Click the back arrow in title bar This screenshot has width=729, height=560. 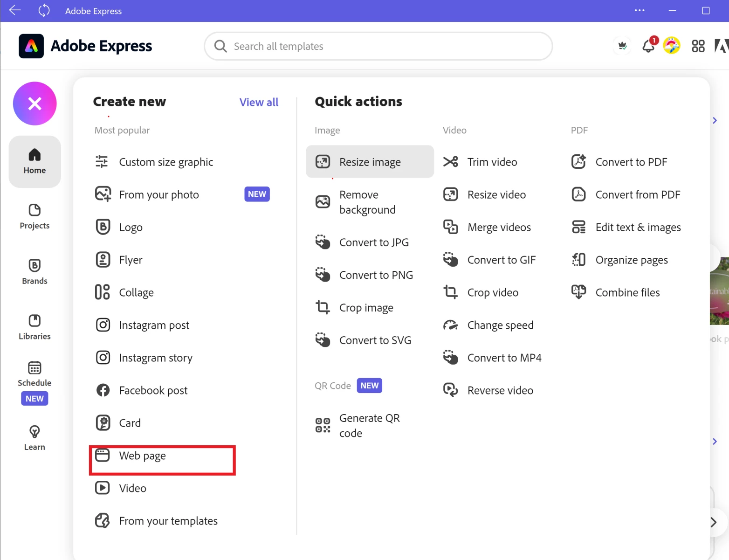click(15, 10)
